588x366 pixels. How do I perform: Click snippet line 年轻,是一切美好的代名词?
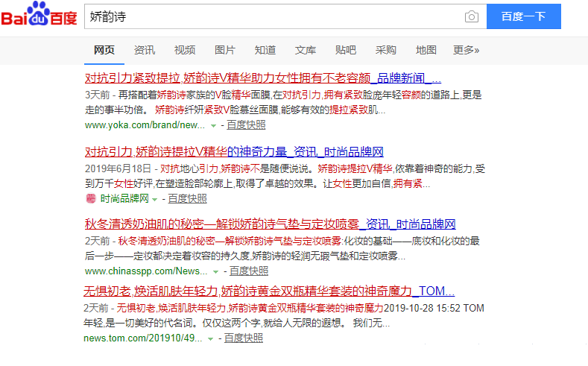[237, 323]
